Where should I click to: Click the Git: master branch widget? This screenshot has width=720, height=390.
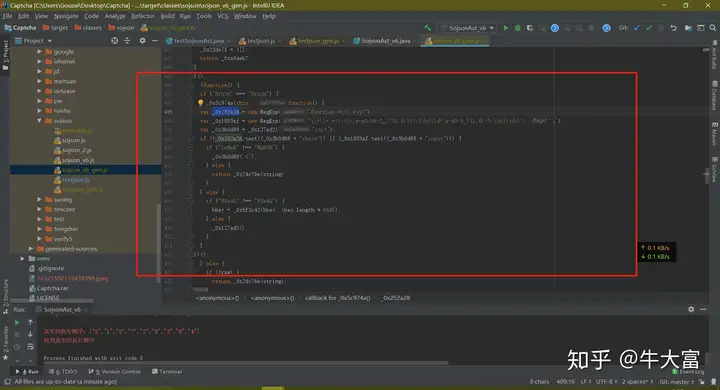click(676, 382)
